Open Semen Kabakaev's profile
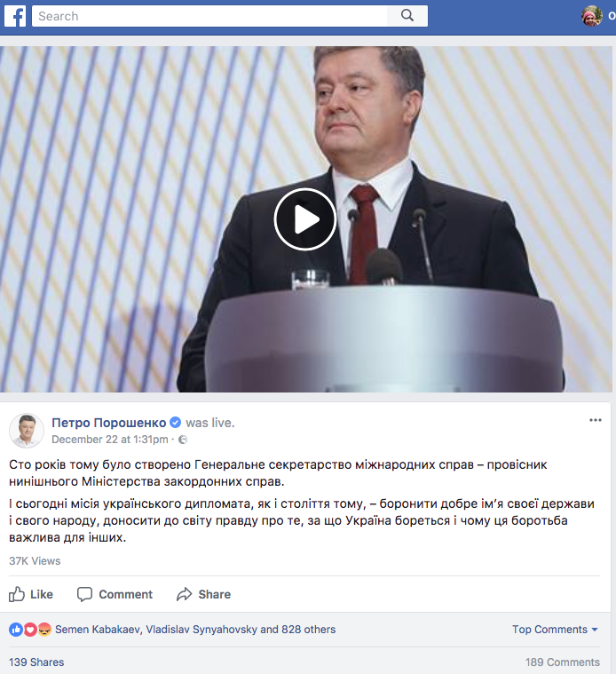Image resolution: width=616 pixels, height=674 pixels. 98,630
